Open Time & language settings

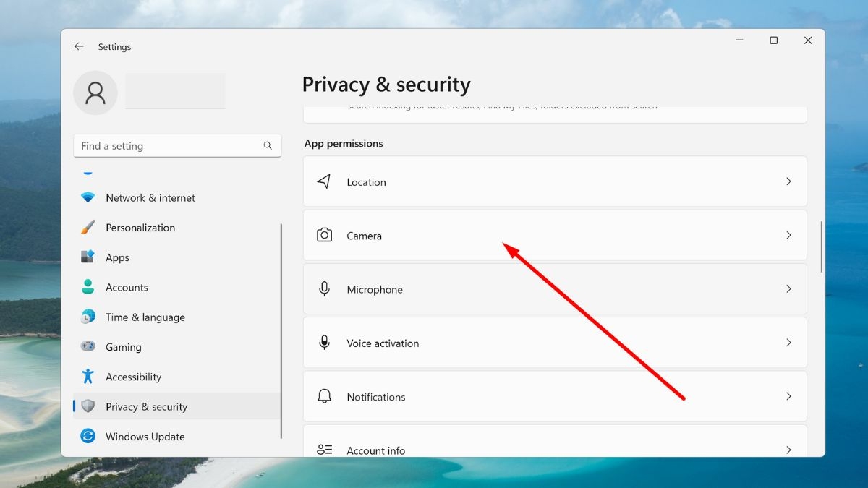pyautogui.click(x=176, y=317)
